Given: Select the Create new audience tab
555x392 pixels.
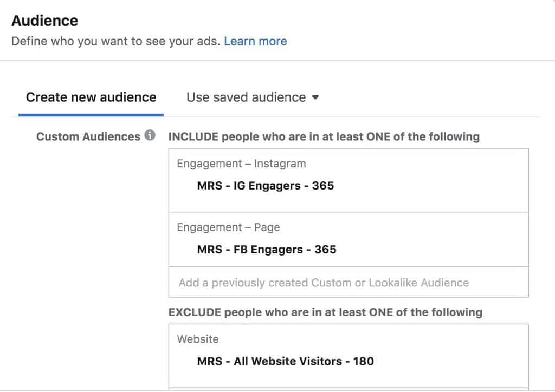Looking at the screenshot, I should coord(91,97).
